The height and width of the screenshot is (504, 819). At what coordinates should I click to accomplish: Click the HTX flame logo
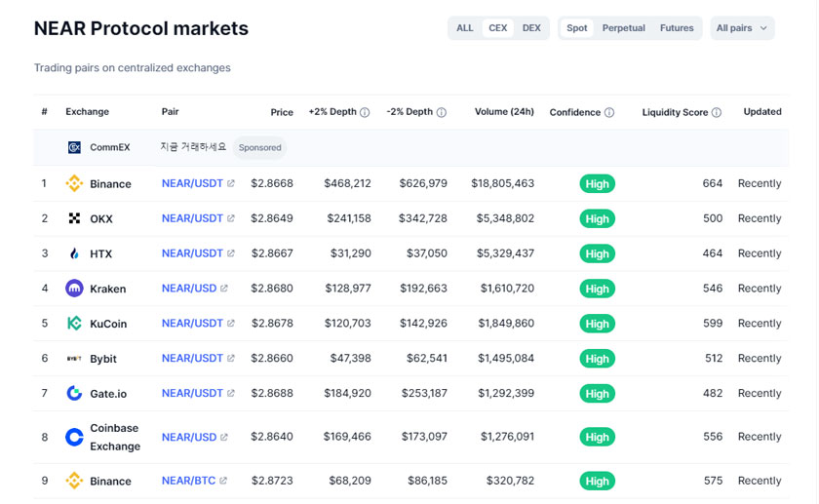(74, 253)
